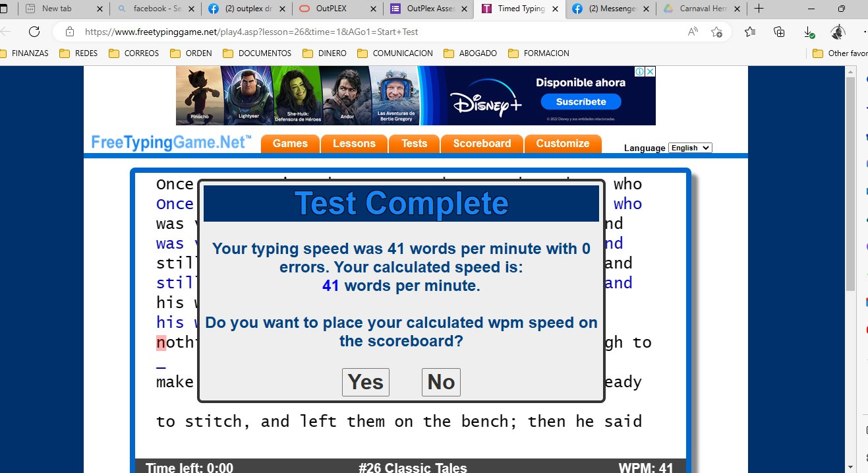This screenshot has width=868, height=473.
Task: Click the Andor poster in the ad
Action: (346, 95)
